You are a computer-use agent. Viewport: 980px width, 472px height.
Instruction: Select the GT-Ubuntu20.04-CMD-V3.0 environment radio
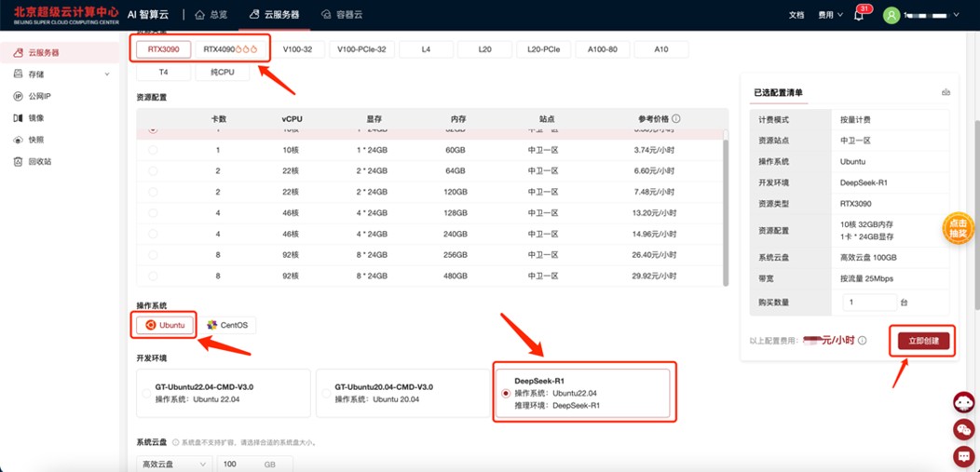(x=326, y=393)
